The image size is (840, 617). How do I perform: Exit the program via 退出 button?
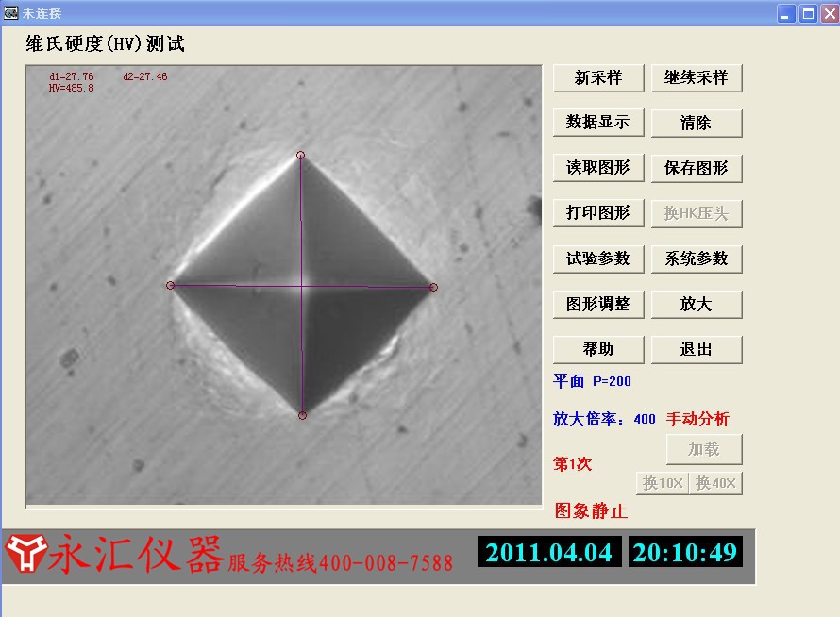pyautogui.click(x=696, y=349)
